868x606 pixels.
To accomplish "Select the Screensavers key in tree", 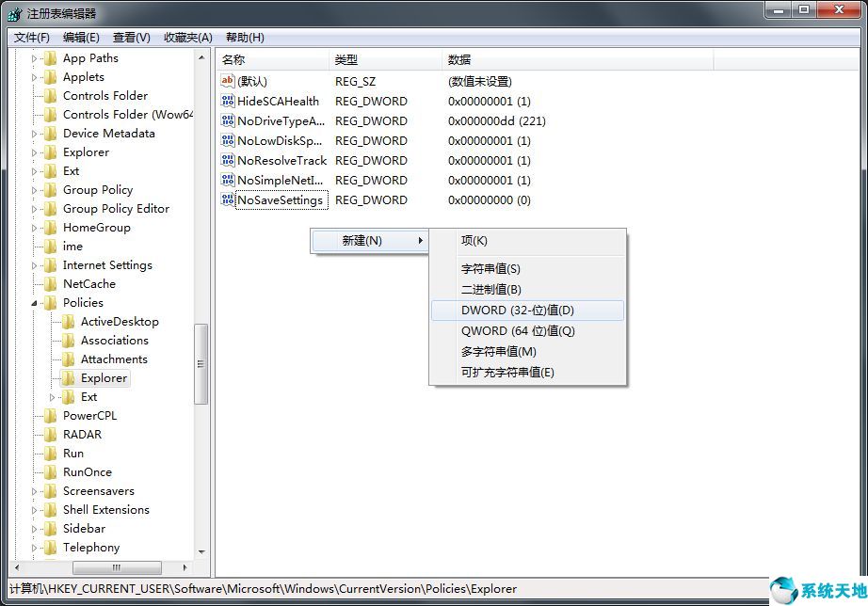I will [x=96, y=490].
